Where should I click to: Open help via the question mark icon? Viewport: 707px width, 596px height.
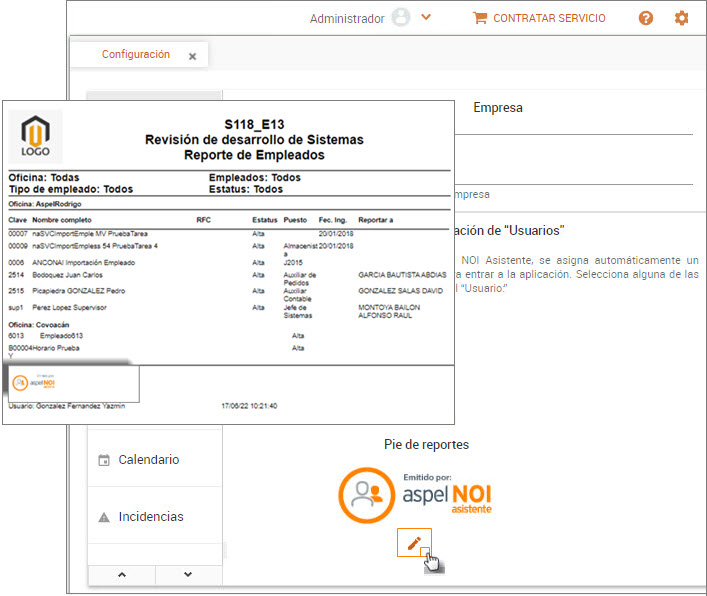(646, 18)
